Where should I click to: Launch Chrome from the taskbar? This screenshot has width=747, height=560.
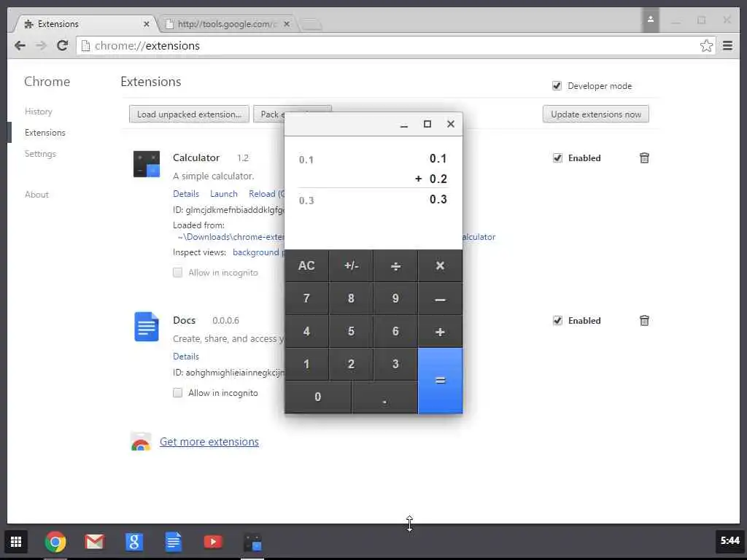(x=55, y=542)
